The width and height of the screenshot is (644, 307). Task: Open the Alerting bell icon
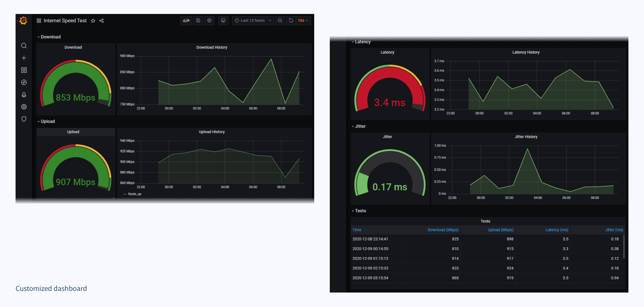click(x=24, y=94)
